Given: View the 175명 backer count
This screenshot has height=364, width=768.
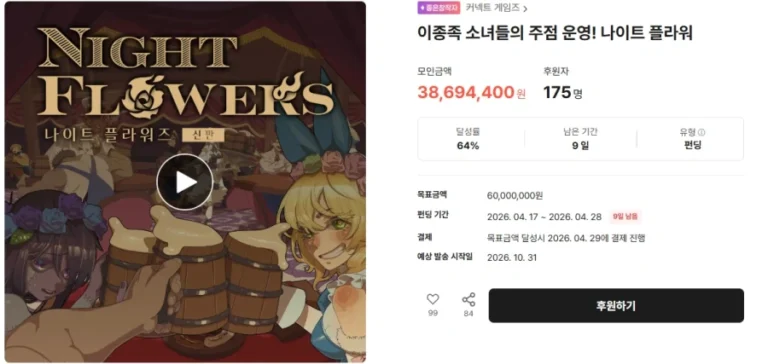Looking at the screenshot, I should coord(563,93).
